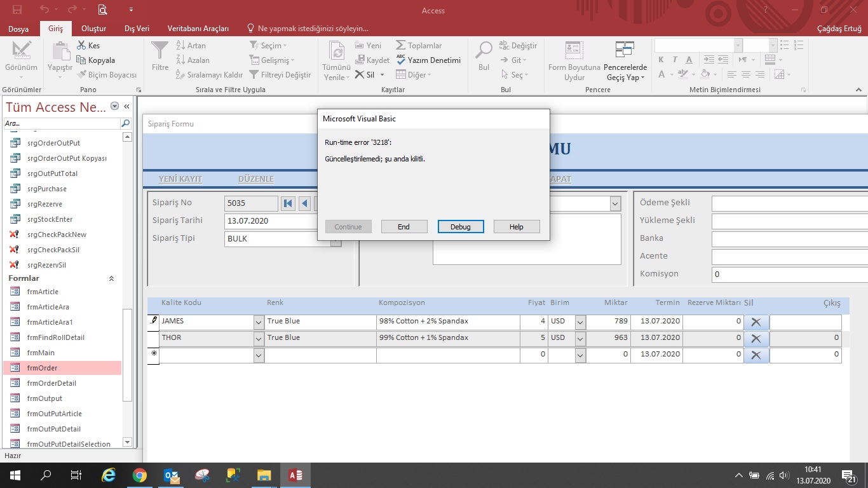Click the Bul magnifier icon
This screenshot has height=488, width=868.
point(484,51)
